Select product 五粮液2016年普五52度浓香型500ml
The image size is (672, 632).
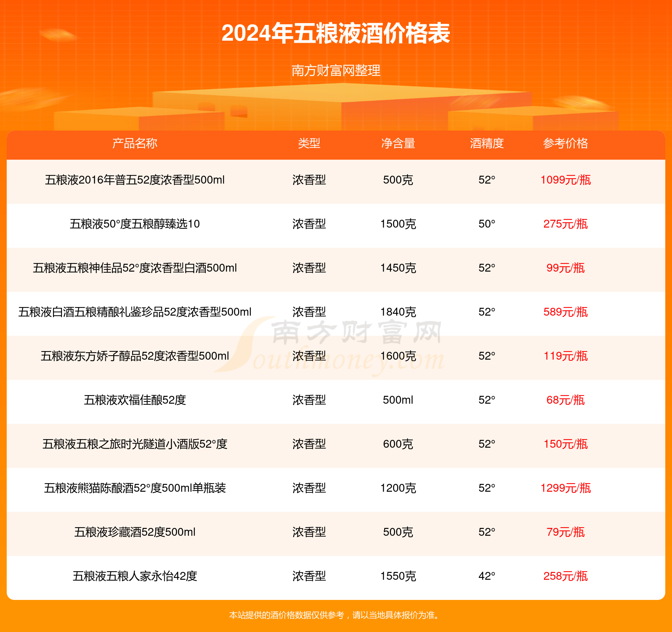(x=135, y=180)
